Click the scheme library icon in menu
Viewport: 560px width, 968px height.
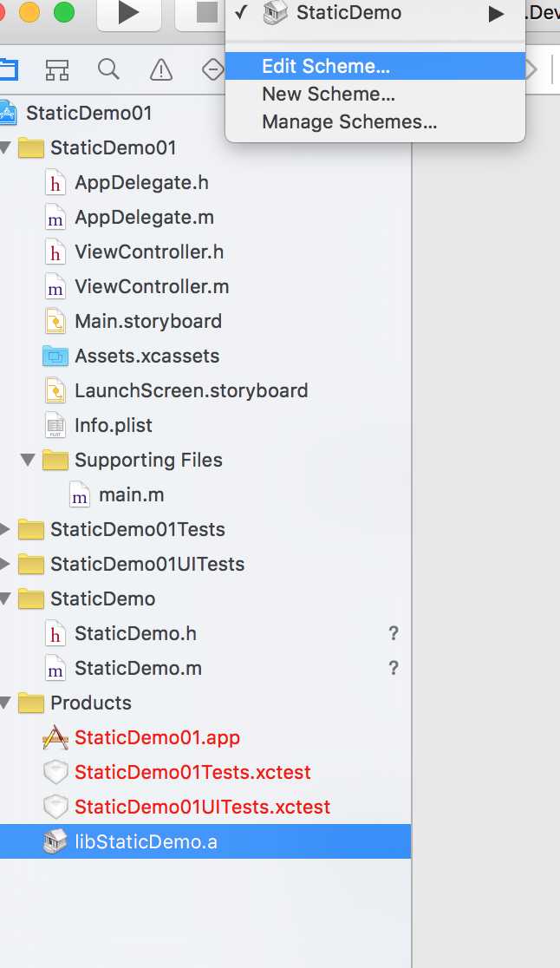click(275, 13)
